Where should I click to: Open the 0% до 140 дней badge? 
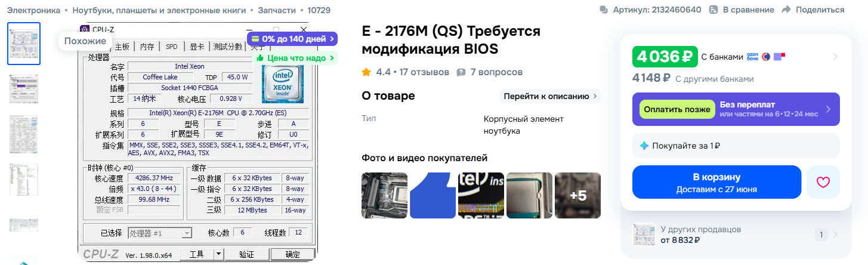(294, 39)
